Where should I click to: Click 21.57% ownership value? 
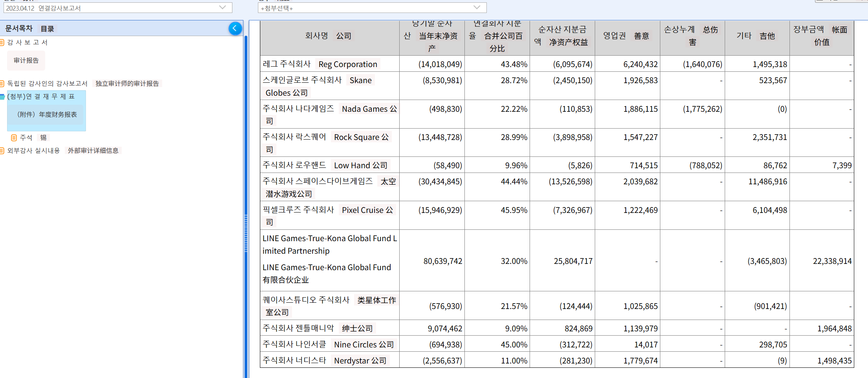click(x=514, y=306)
